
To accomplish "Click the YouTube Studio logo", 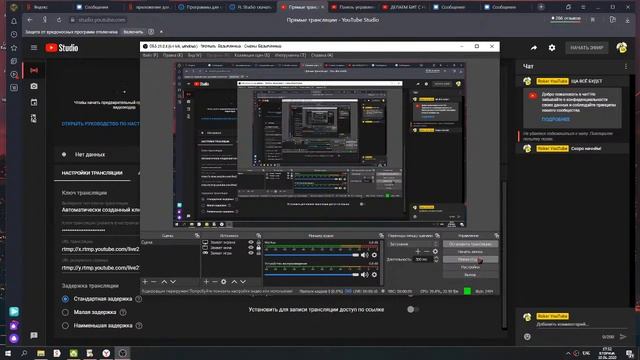I will coord(62,48).
